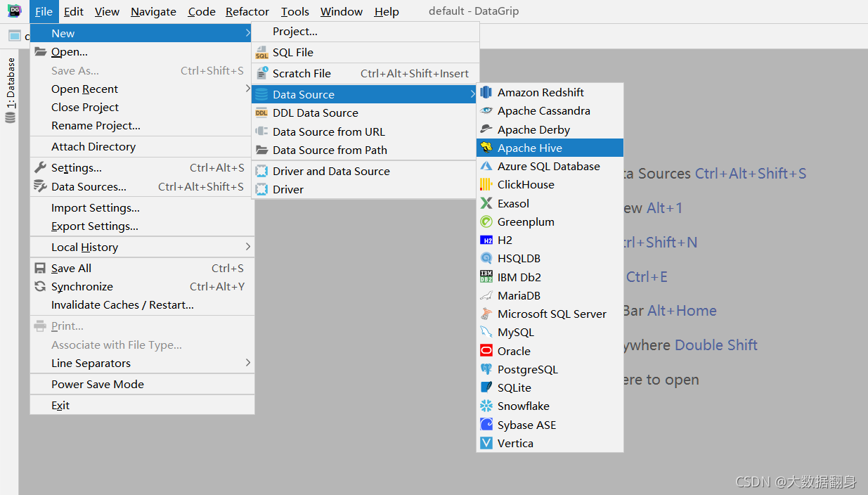
Task: Open the Code menu
Action: click(202, 11)
